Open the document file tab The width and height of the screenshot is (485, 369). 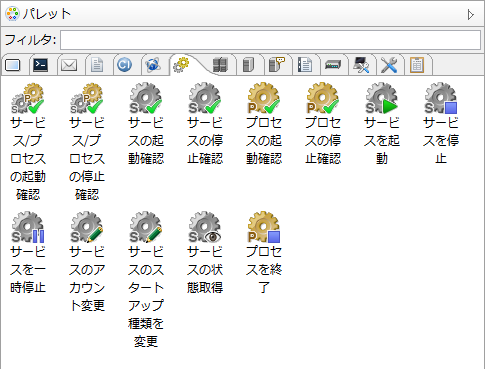coord(97,65)
